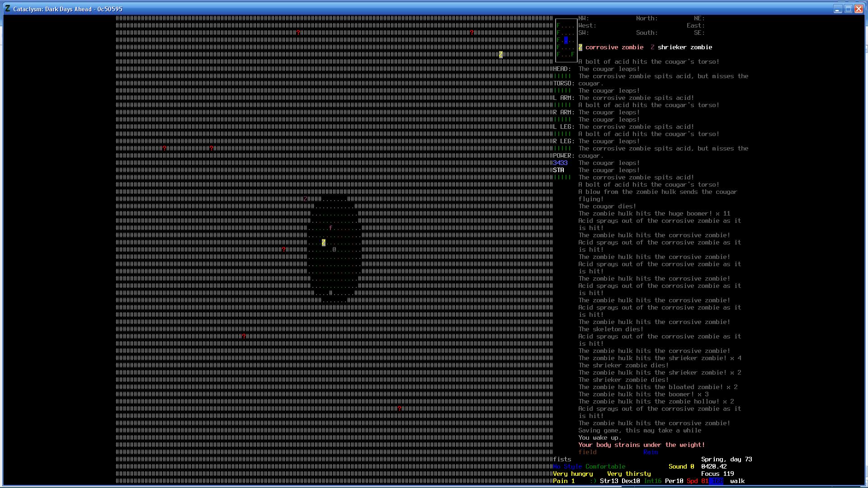Click the Very hungry status text
This screenshot has height=488, width=868.
(x=572, y=474)
